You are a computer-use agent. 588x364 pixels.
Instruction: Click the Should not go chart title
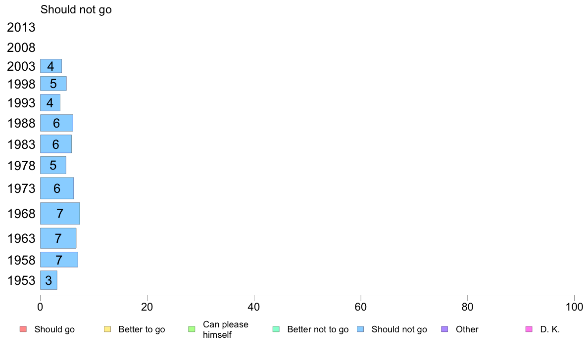76,9
